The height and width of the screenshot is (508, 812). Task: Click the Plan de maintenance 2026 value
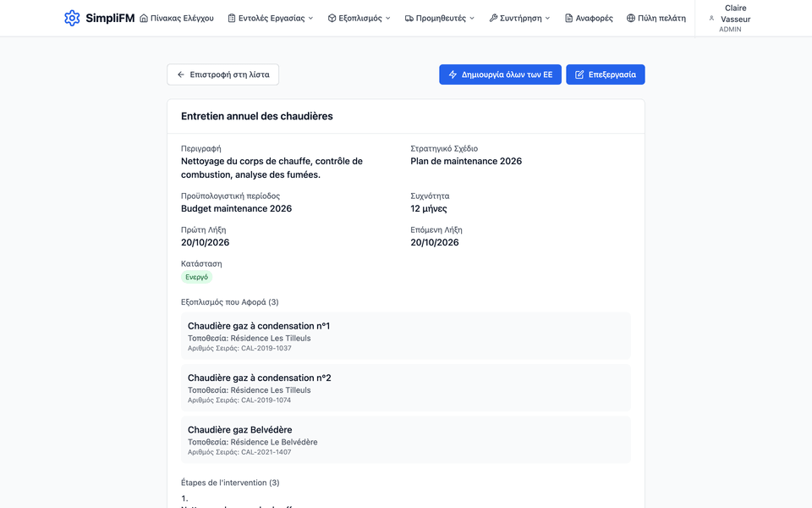click(466, 161)
